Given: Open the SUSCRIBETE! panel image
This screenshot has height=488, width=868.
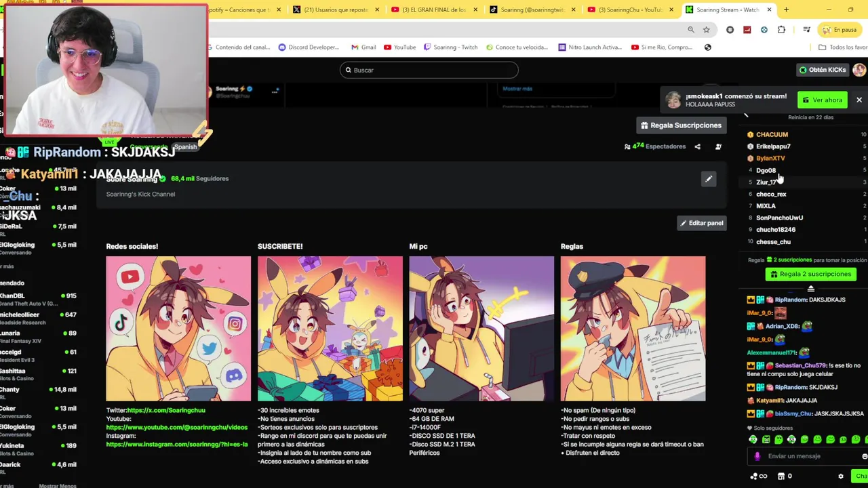Looking at the screenshot, I should pyautogui.click(x=330, y=329).
